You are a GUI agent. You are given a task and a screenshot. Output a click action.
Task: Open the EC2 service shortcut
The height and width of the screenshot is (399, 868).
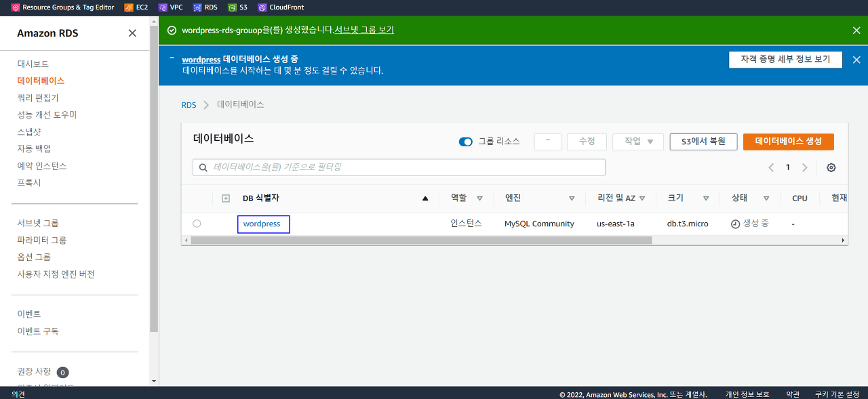[x=136, y=7]
